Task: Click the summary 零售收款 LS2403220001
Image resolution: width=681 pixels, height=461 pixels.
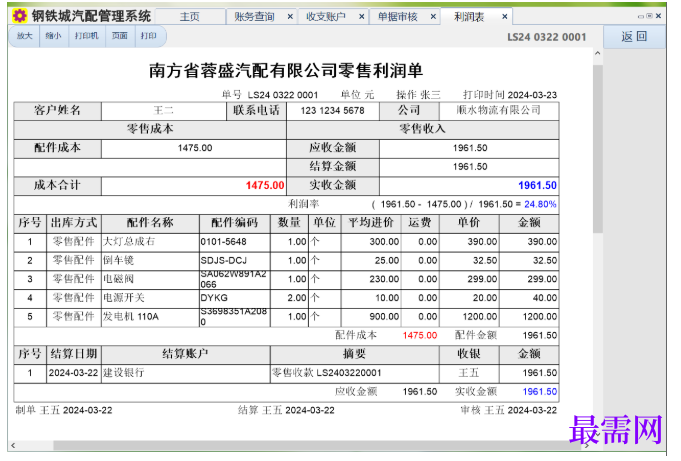Action: tap(327, 373)
